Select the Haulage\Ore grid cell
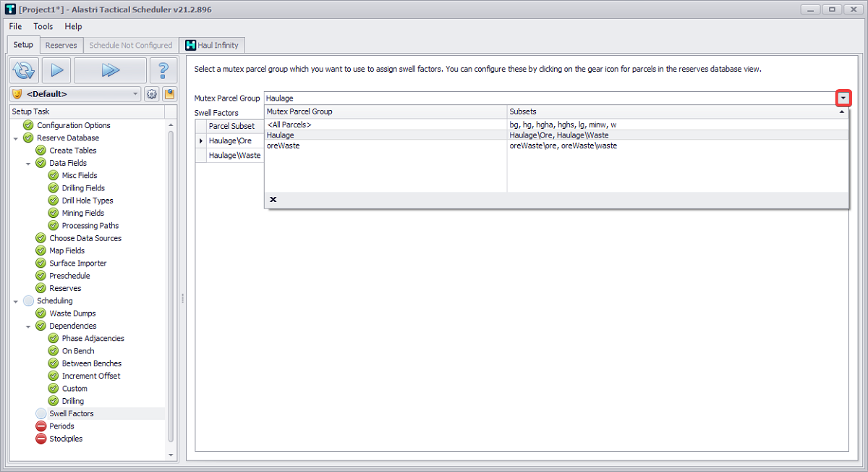This screenshot has height=472, width=868. [x=235, y=140]
